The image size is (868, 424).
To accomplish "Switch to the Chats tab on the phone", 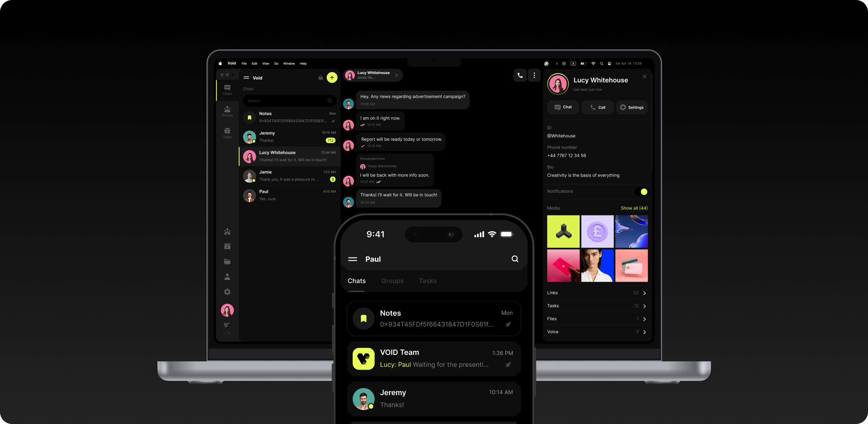I will (x=357, y=281).
